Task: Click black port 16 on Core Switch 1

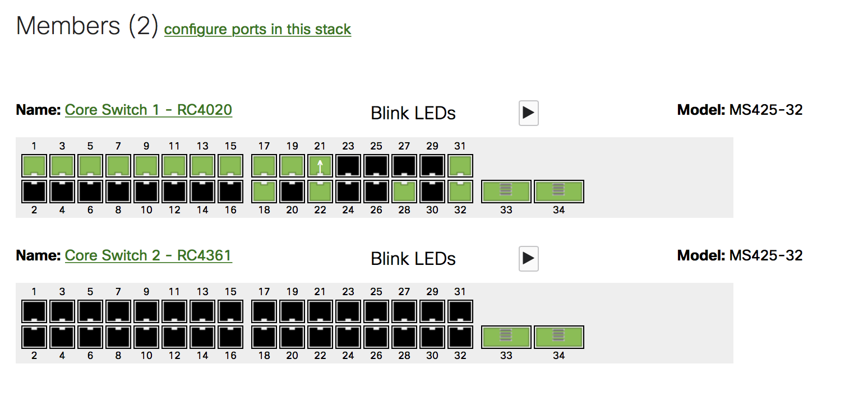Action: (230, 191)
